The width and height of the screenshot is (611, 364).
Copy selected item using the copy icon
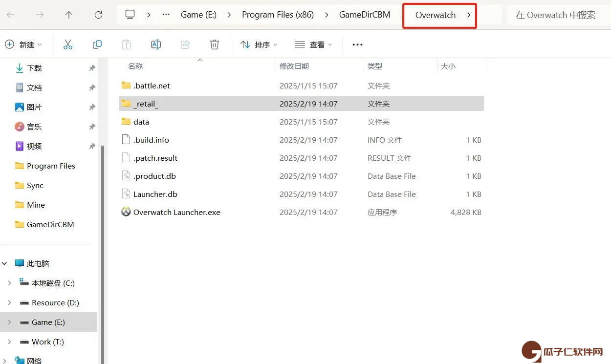coord(97,44)
